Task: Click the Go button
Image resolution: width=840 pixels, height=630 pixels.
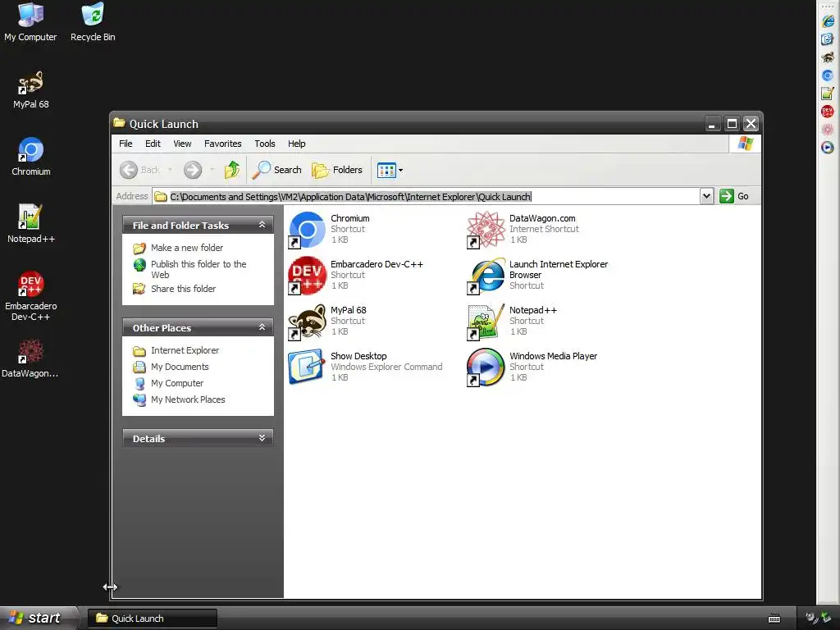Action: point(734,196)
